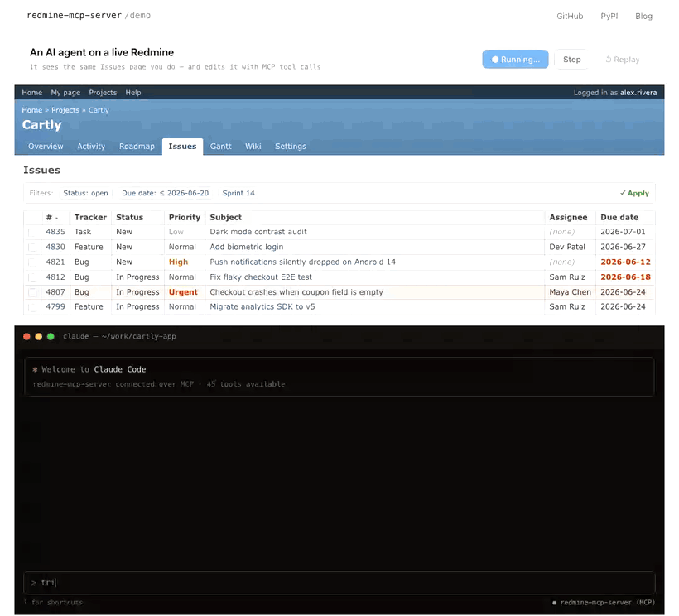
Task: Open the project Settings tab
Action: tap(291, 147)
